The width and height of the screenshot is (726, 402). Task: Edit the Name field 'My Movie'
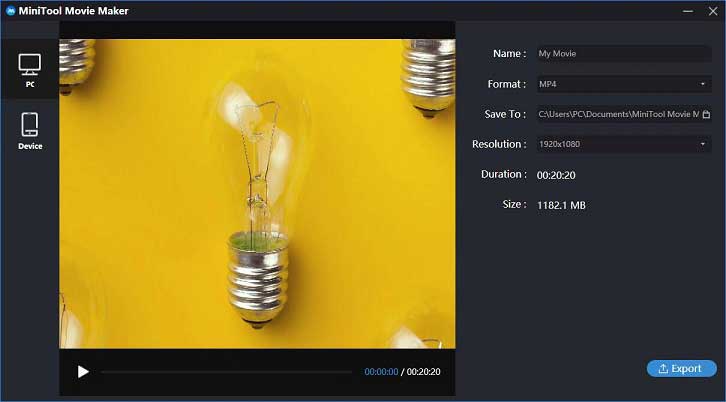click(624, 54)
